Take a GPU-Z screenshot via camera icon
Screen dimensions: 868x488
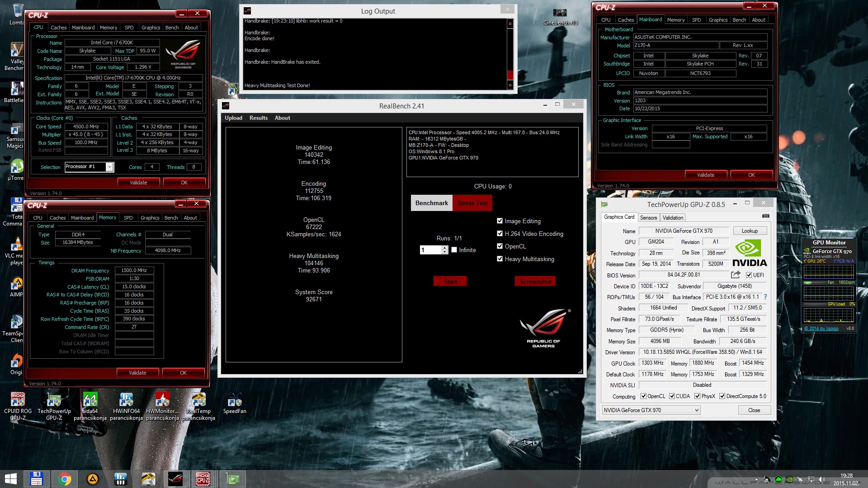point(765,216)
